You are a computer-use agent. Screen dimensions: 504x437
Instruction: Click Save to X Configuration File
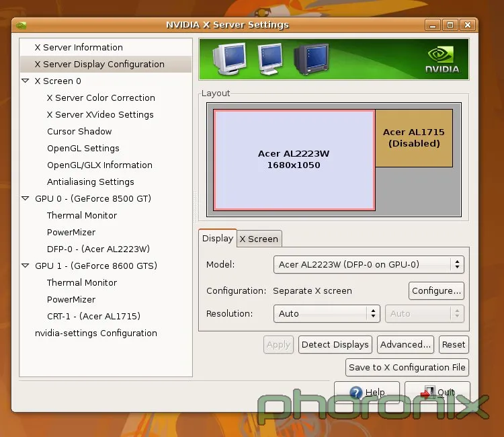pos(407,367)
